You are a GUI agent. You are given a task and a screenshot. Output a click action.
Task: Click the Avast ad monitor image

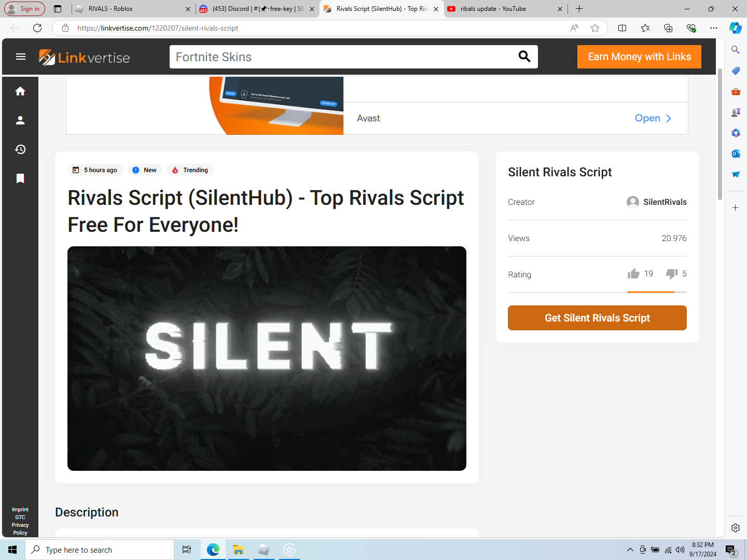[x=276, y=106]
